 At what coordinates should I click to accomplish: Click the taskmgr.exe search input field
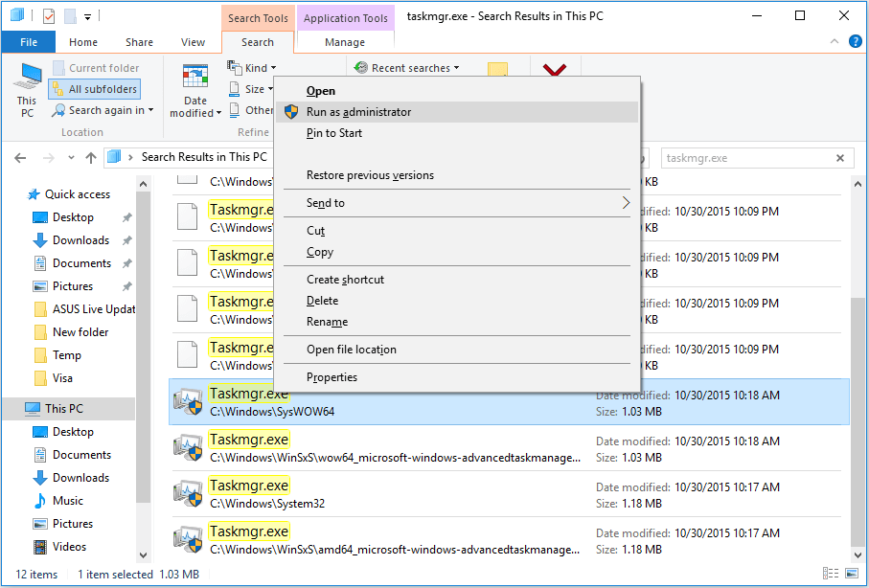coord(748,158)
